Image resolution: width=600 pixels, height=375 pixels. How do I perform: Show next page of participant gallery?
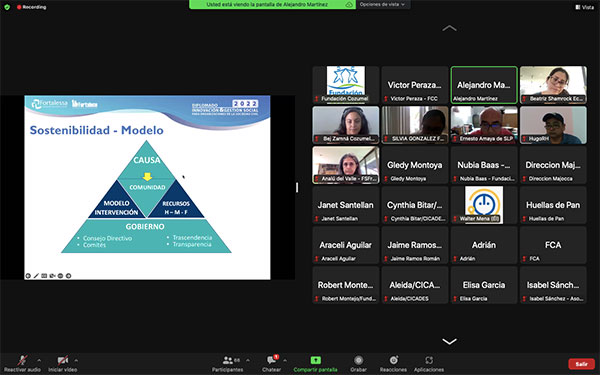(449, 341)
